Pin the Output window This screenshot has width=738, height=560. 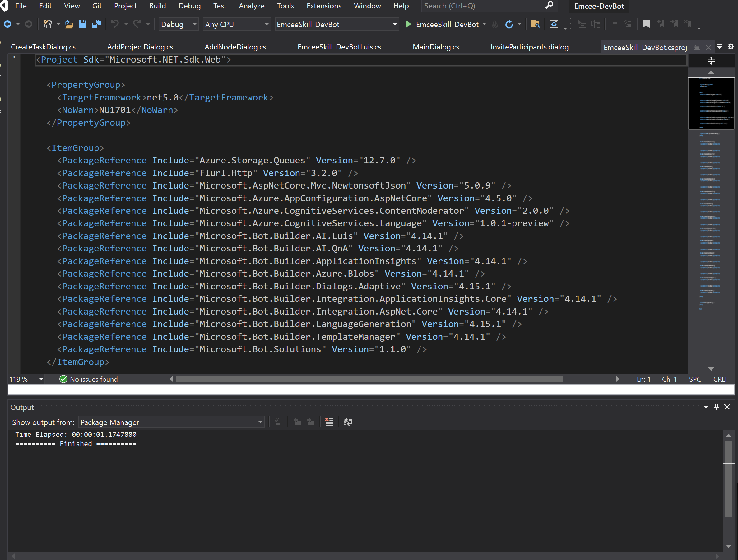(x=716, y=407)
